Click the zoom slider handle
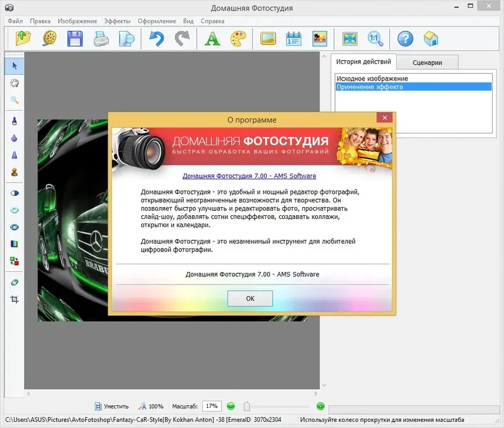 tap(247, 406)
